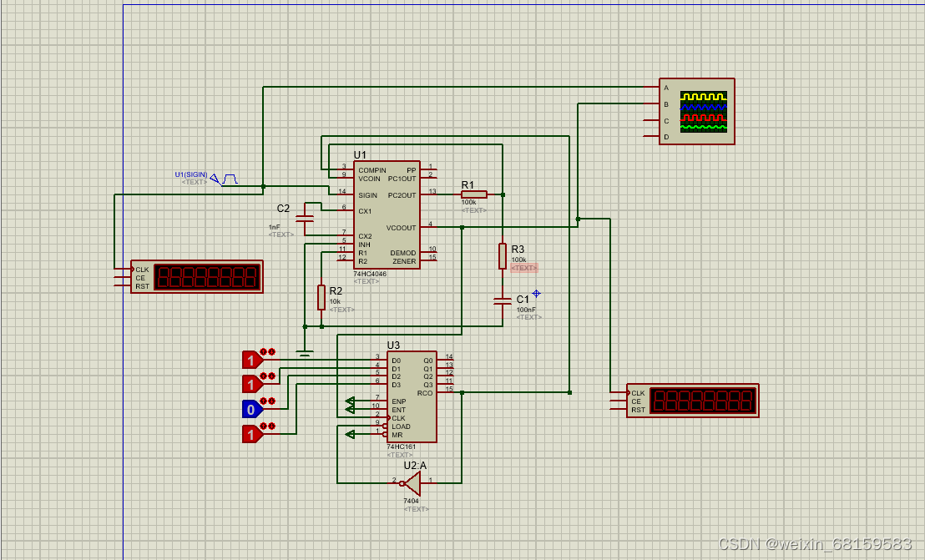Click the 10k value of R2
925x560 pixels.
coord(335,301)
